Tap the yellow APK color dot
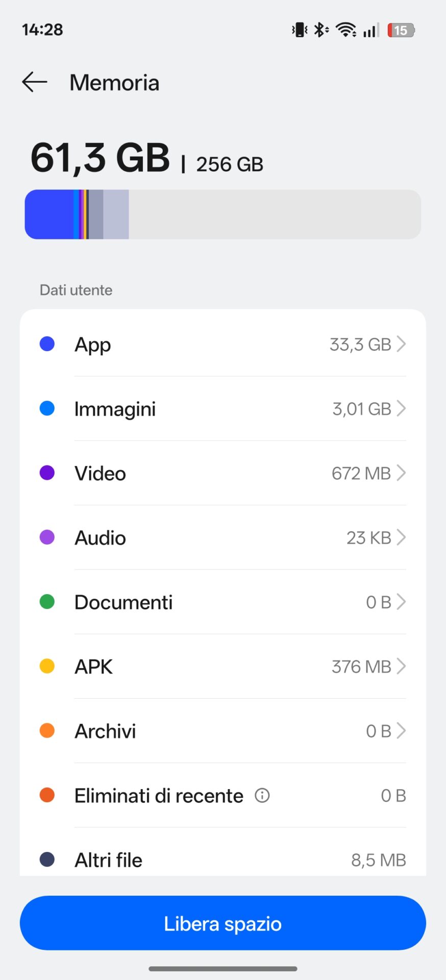446x980 pixels. tap(47, 667)
